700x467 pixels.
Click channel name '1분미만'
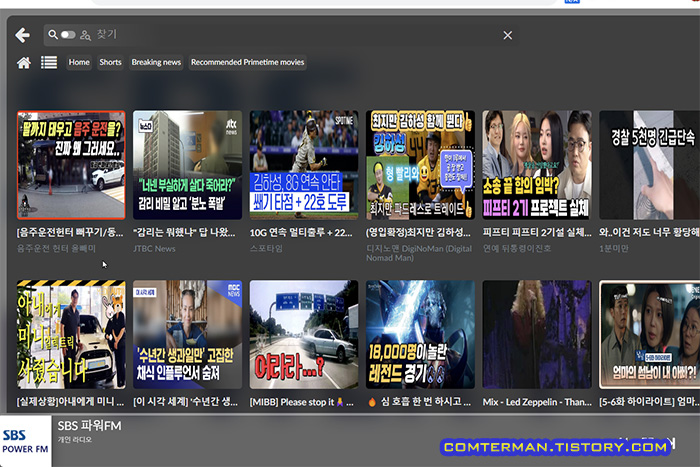(x=614, y=249)
